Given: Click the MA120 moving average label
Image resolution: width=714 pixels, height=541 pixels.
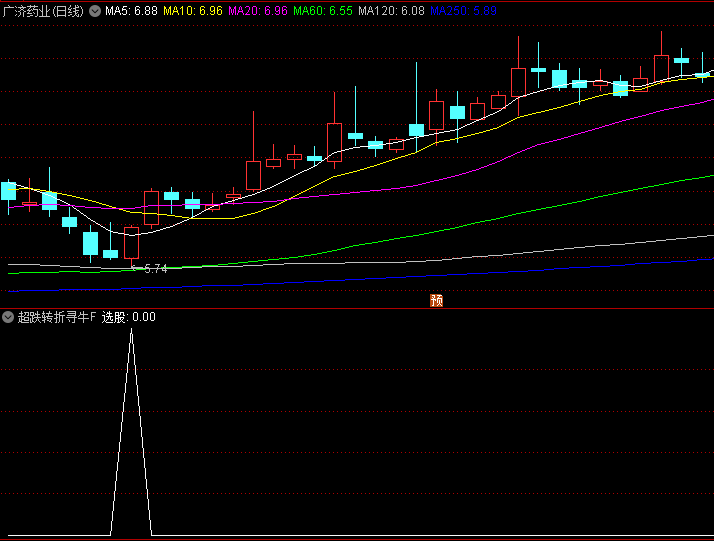Looking at the screenshot, I should pos(391,10).
